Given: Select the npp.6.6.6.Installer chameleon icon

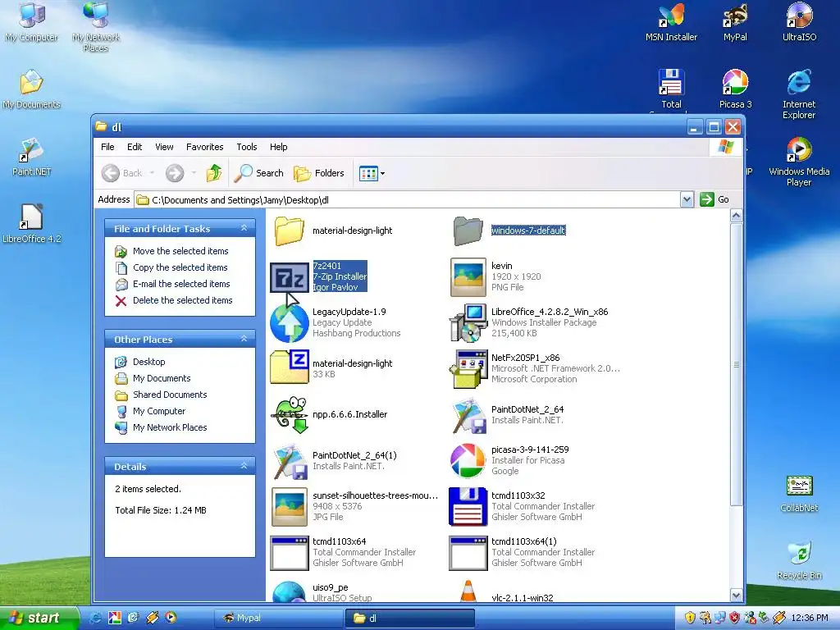Looking at the screenshot, I should pyautogui.click(x=290, y=414).
